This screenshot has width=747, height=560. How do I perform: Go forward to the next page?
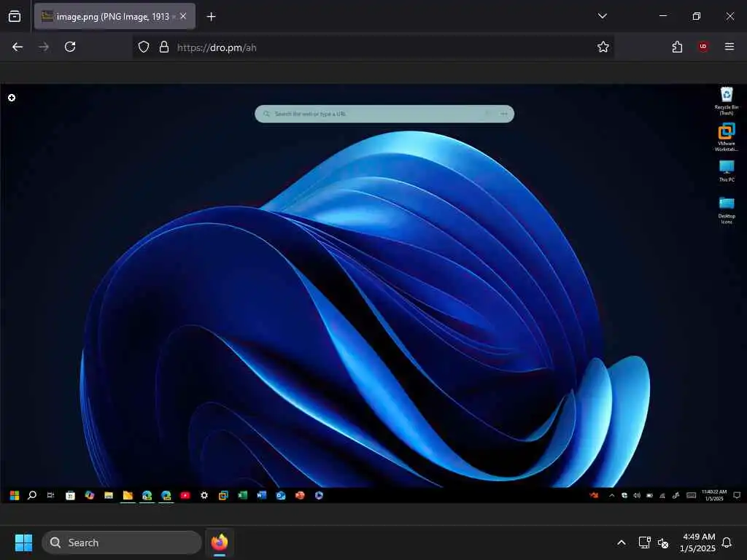click(44, 47)
